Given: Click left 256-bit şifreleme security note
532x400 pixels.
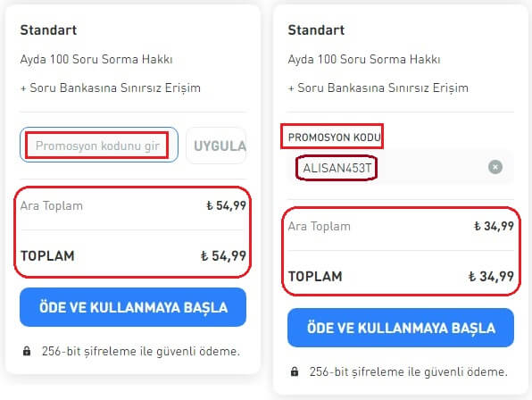Looking at the screenshot, I should 141,351.
